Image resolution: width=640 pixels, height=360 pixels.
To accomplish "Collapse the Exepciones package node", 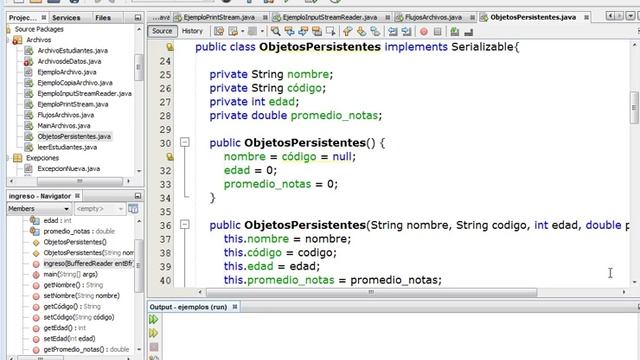I will click(x=8, y=158).
